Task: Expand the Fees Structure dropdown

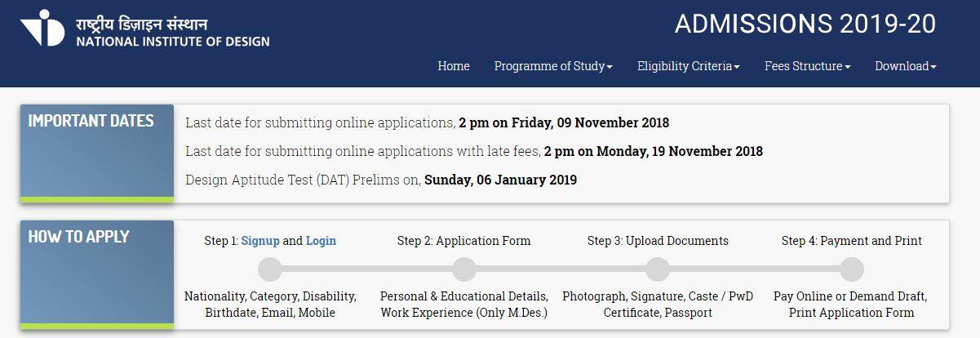Action: [x=808, y=66]
